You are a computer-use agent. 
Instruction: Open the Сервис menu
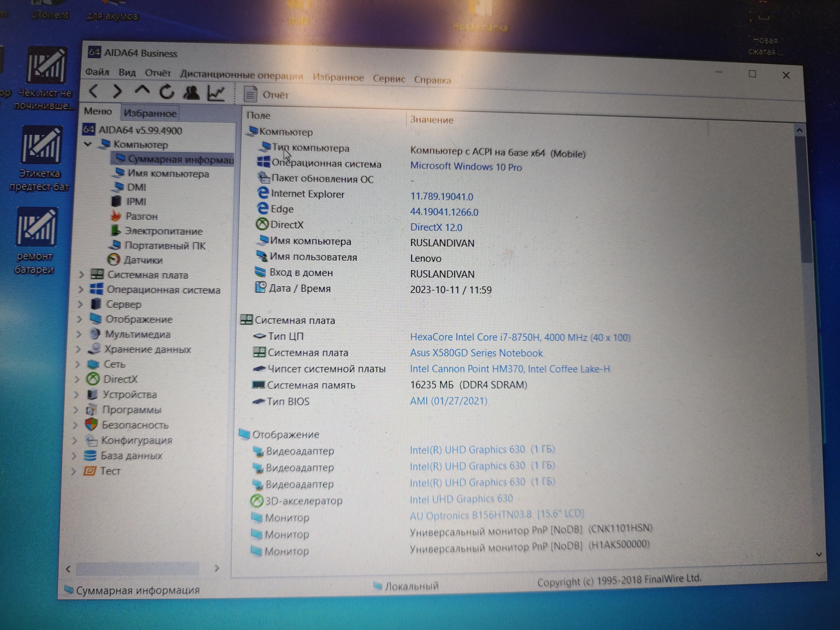[x=389, y=79]
